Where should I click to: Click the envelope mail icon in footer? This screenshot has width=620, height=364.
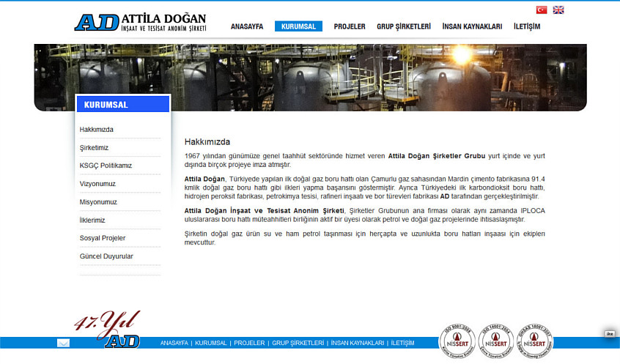(63, 343)
